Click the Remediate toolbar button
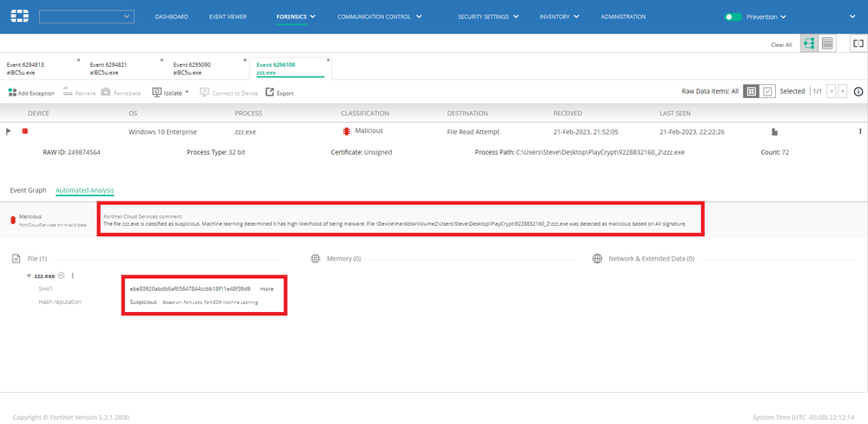The image size is (868, 424). click(x=121, y=93)
